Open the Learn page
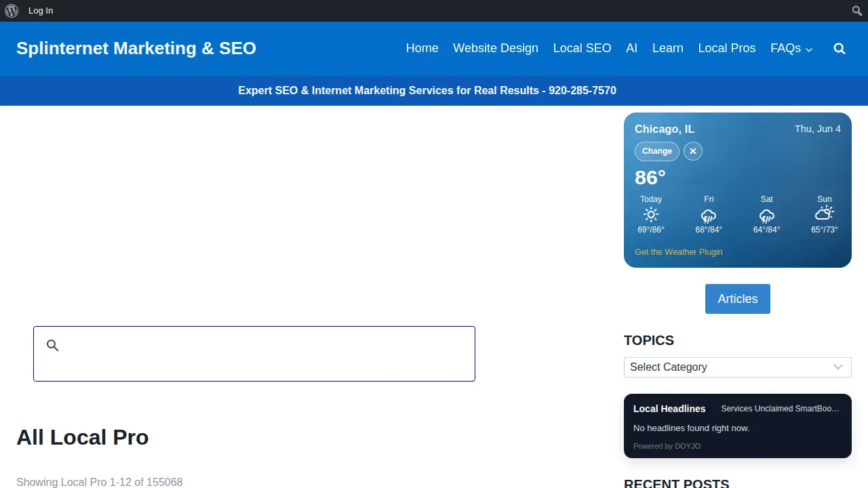This screenshot has height=488, width=868. coord(668,49)
